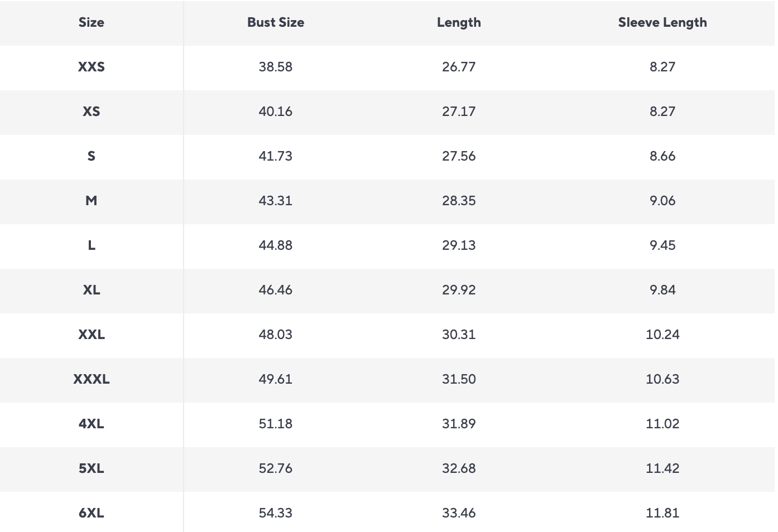Select the L size row label
The width and height of the screenshot is (778, 532).
[x=92, y=245]
